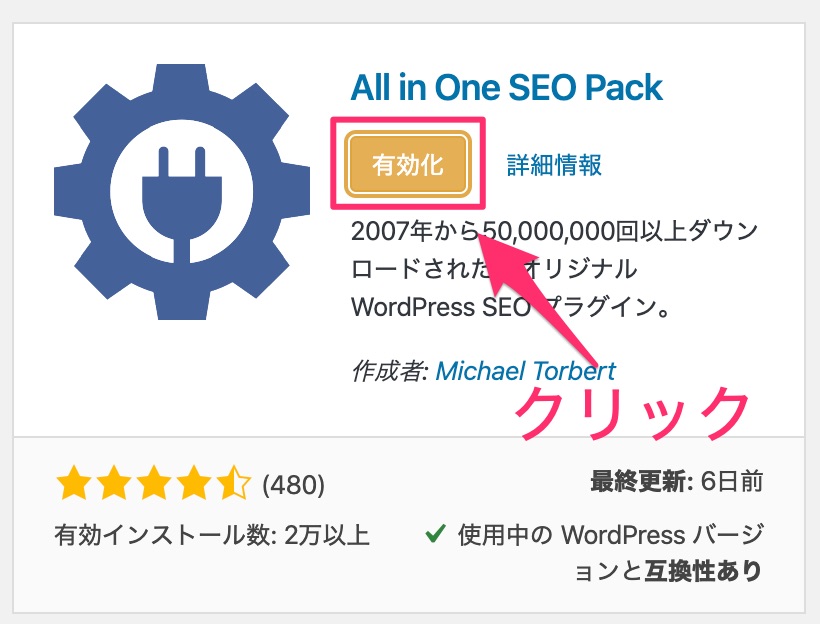This screenshot has width=820, height=624.
Task: Open the 詳細情報 details link
Action: pos(554,165)
